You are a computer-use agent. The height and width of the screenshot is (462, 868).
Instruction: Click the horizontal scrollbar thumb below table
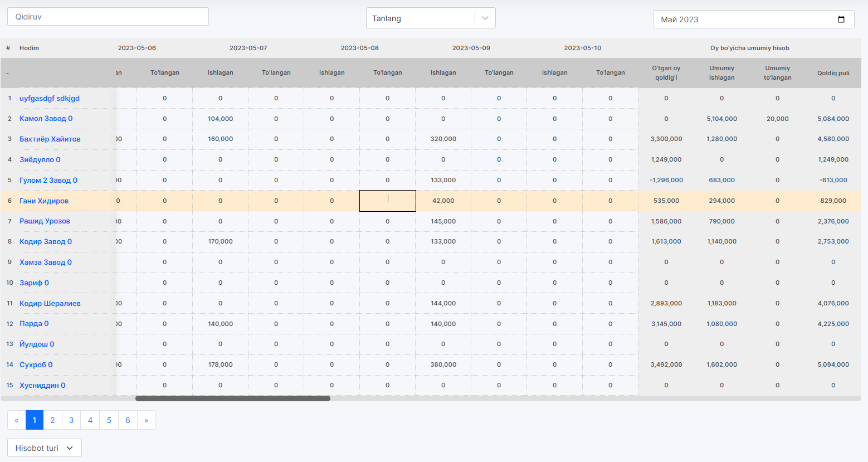233,398
